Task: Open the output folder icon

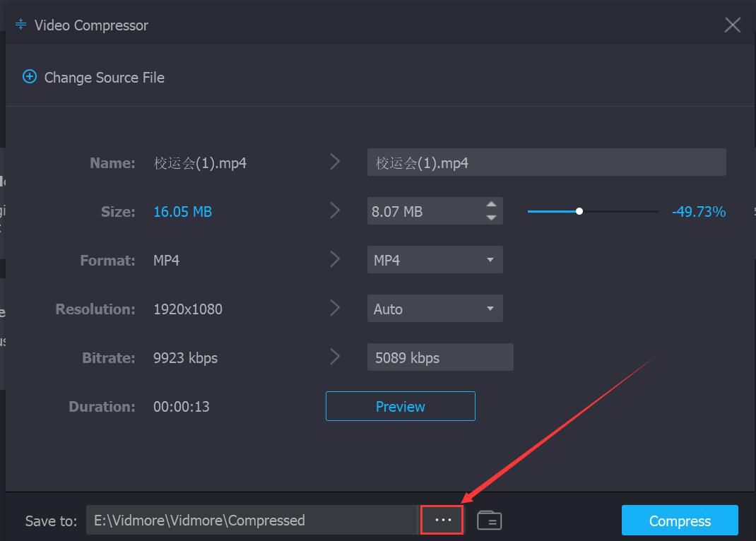Action: [489, 521]
